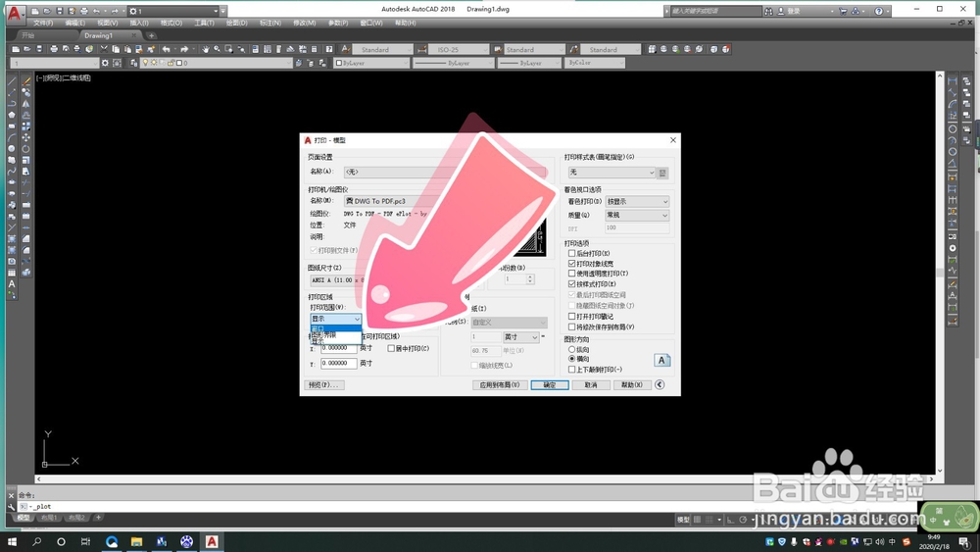Open the 格式(O) menu
Image resolution: width=980 pixels, height=552 pixels.
[171, 24]
